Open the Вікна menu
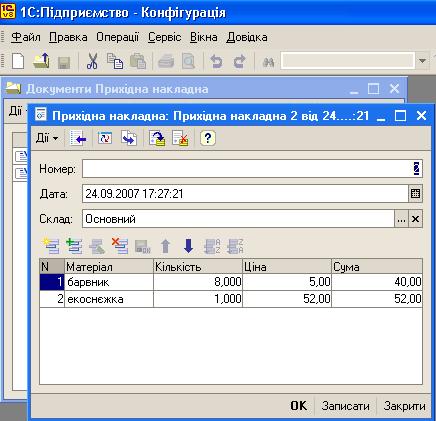 (204, 37)
